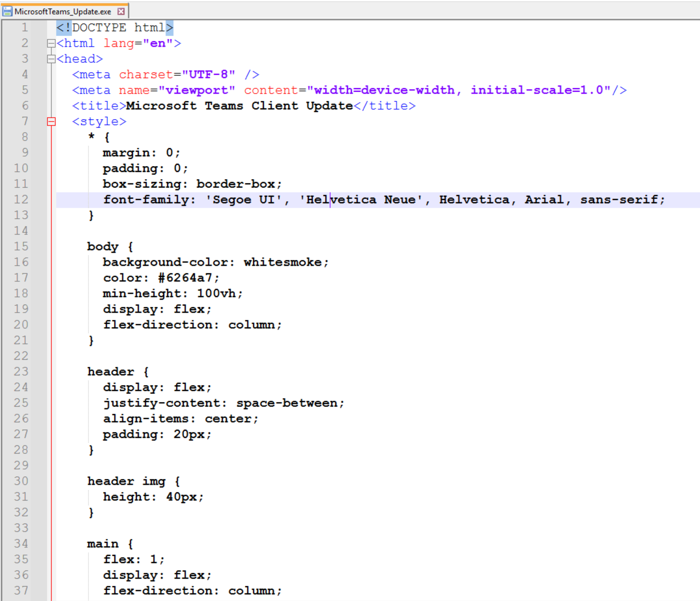700x601 pixels.
Task: Click the width=device-width content value
Action: 385,90
